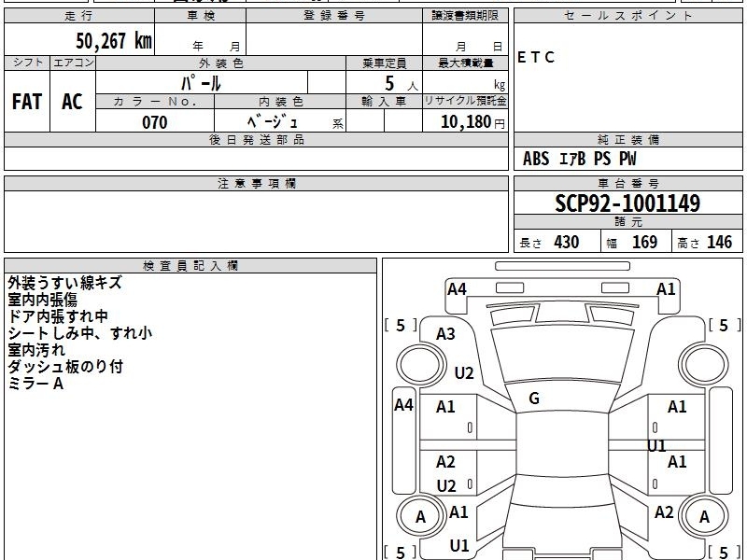Click the 高さ label in dimensions row
Viewport: 747px width, 560px height.
[x=689, y=244]
